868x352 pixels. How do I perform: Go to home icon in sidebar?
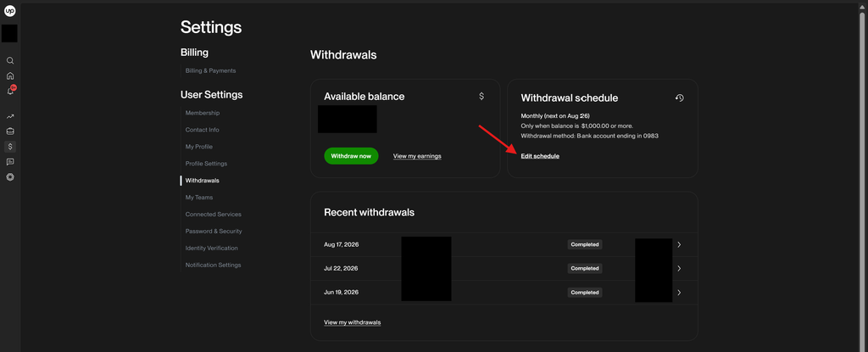pyautogui.click(x=10, y=76)
